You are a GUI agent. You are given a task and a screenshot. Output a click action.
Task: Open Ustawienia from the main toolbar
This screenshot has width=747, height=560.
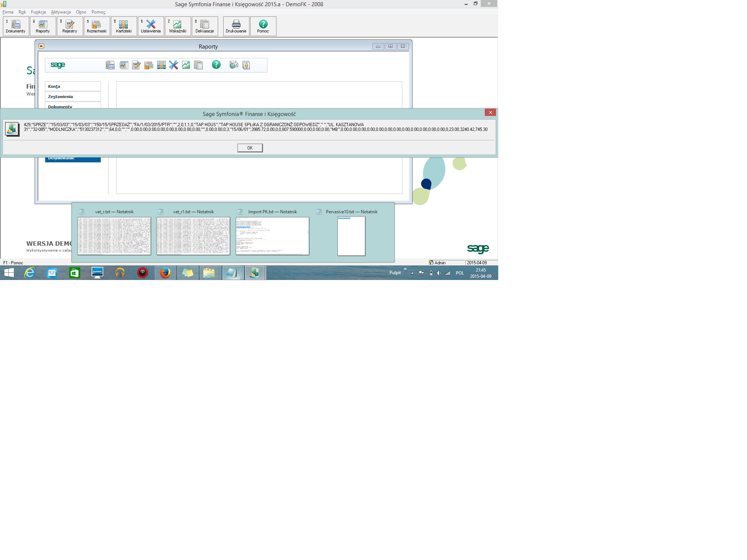(151, 26)
